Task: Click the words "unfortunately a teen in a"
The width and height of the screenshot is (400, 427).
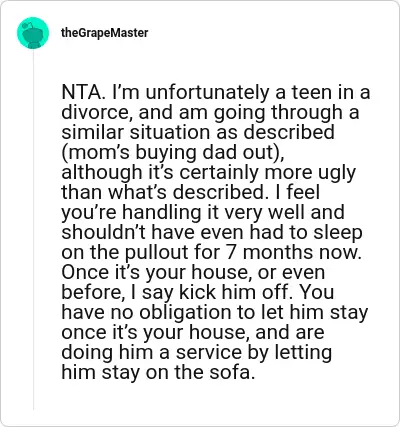Action: [x=258, y=92]
